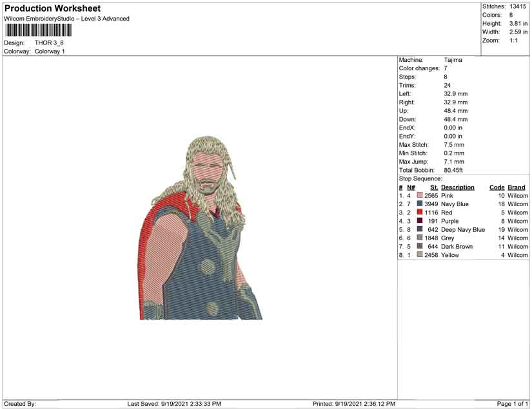Click the 'St.' column header
This screenshot has height=409, width=532.
point(434,187)
